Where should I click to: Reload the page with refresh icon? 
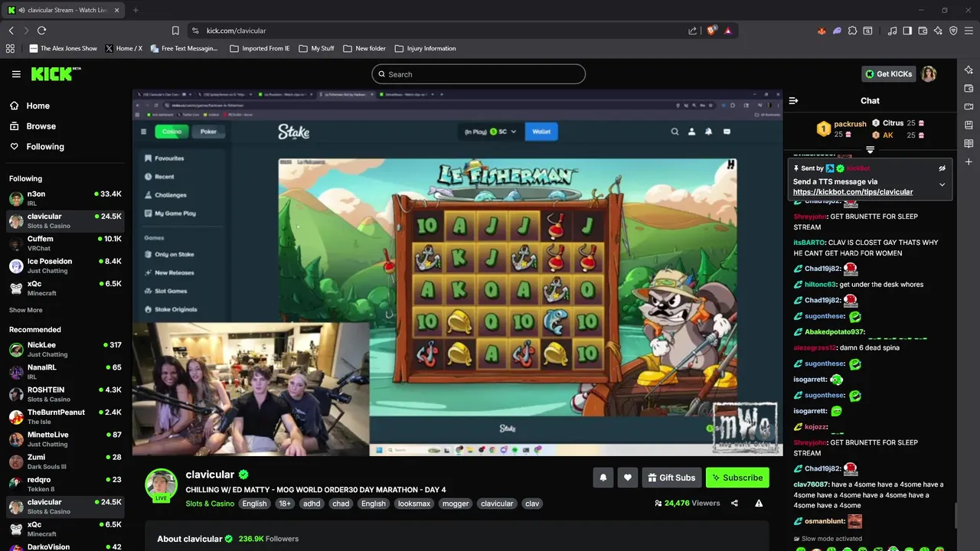coord(41,31)
